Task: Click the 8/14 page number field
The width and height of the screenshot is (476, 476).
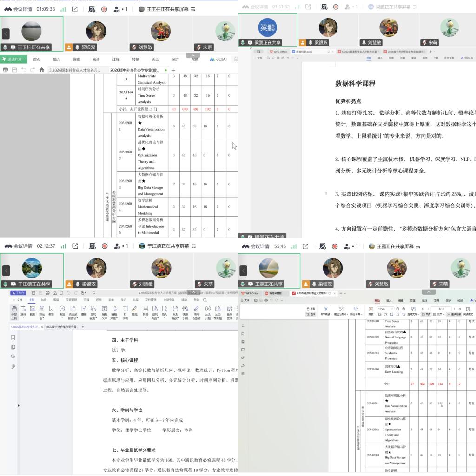Action: point(441,309)
